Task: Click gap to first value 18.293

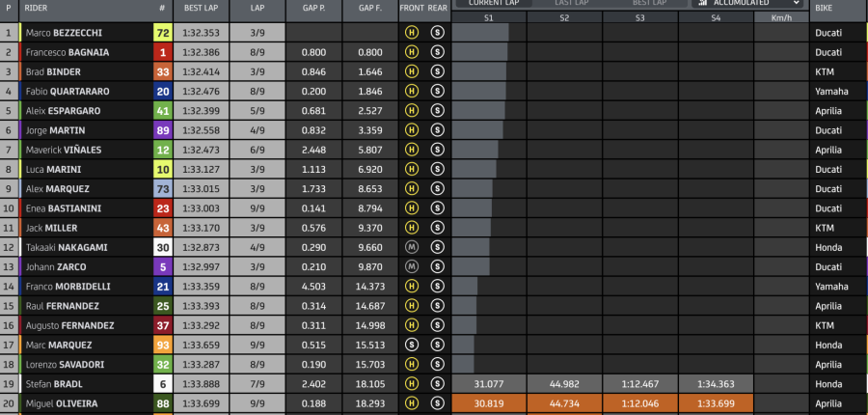Action: pyautogui.click(x=370, y=403)
